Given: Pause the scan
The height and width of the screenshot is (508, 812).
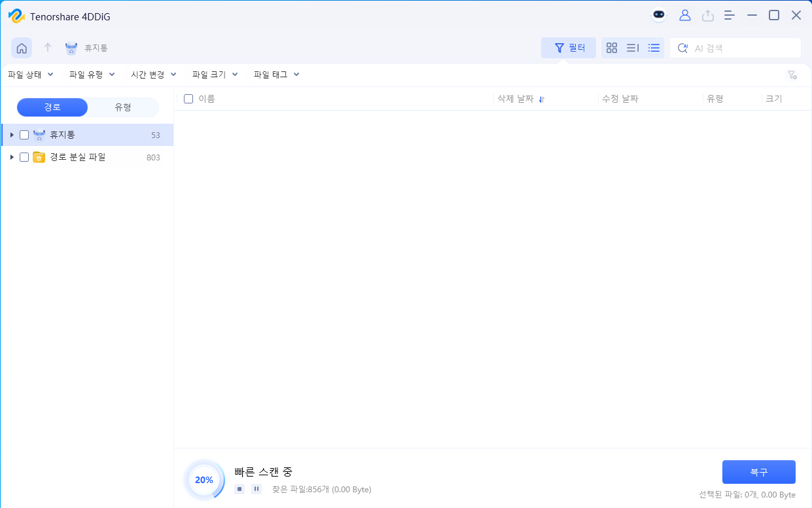Looking at the screenshot, I should 256,489.
